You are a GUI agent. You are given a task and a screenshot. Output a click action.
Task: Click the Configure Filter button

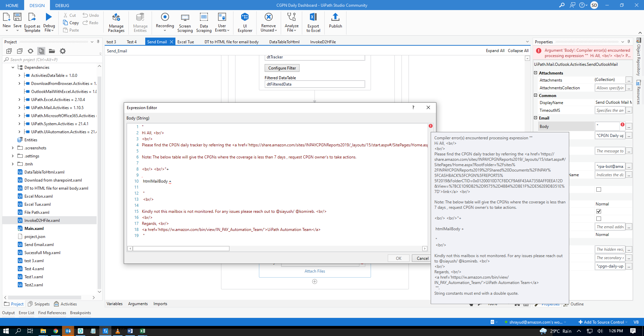(x=282, y=68)
